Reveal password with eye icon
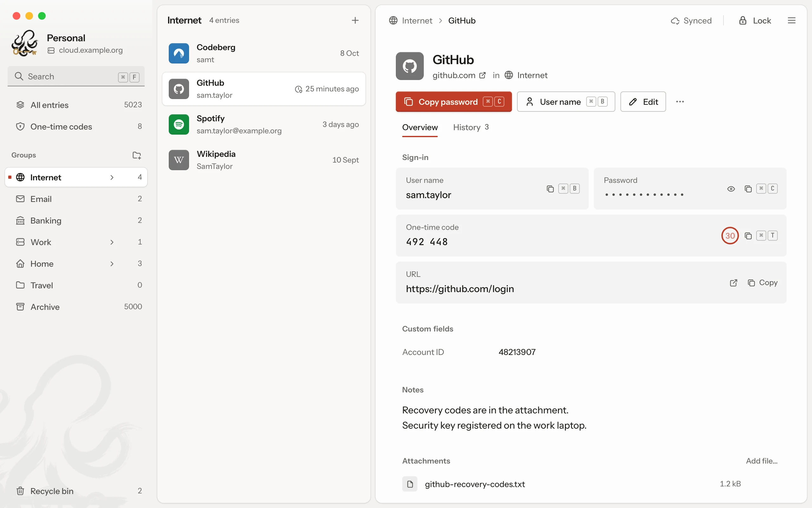Image resolution: width=812 pixels, height=508 pixels. [731, 189]
